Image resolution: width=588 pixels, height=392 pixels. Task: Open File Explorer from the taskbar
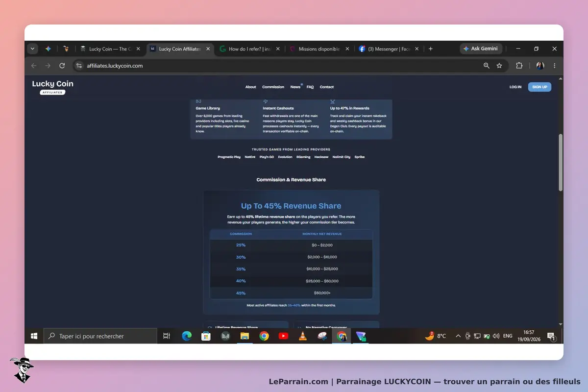click(x=245, y=336)
